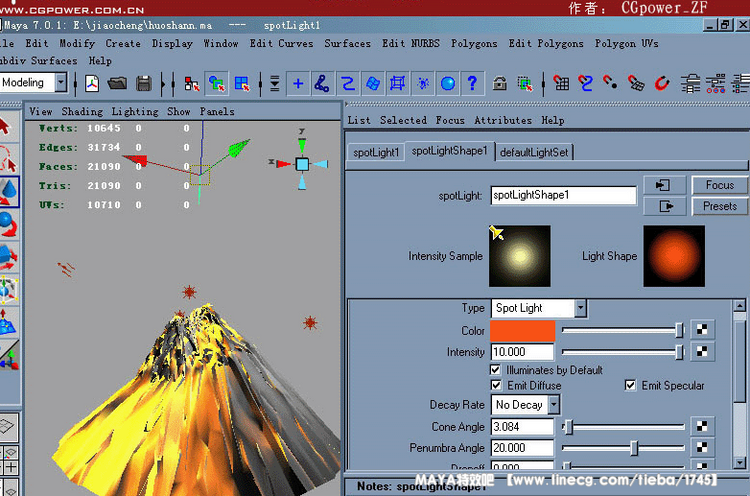750x496 pixels.
Task: Enable snap to view planes magnet icon
Action: (636, 83)
